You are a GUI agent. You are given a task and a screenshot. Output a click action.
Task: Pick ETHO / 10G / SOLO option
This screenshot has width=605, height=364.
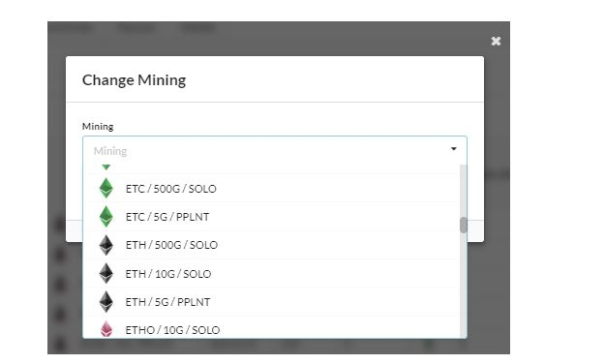tap(271, 328)
